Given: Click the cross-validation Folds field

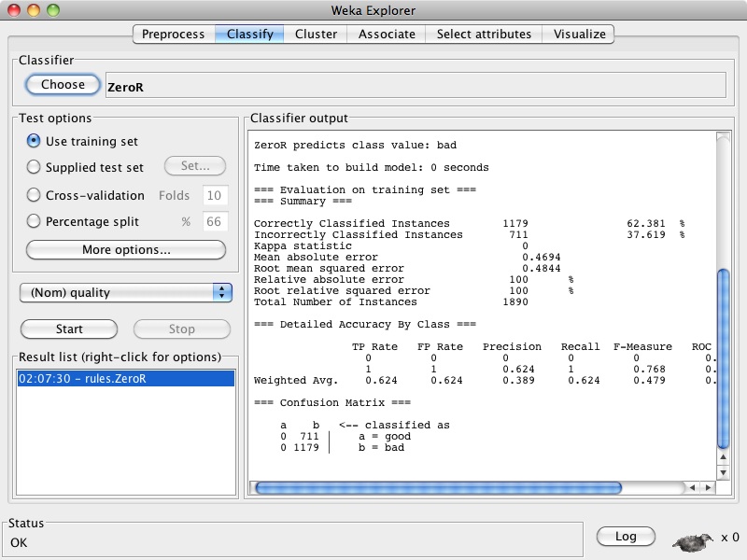Looking at the screenshot, I should [x=215, y=195].
